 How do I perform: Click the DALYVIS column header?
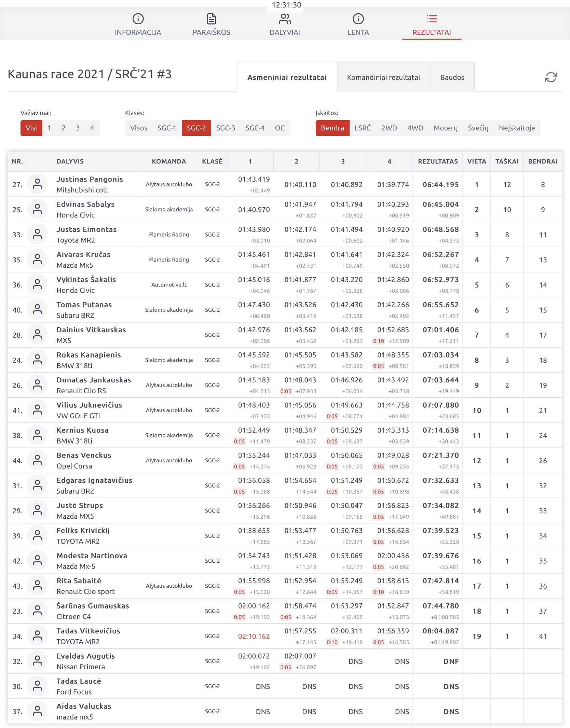point(70,162)
